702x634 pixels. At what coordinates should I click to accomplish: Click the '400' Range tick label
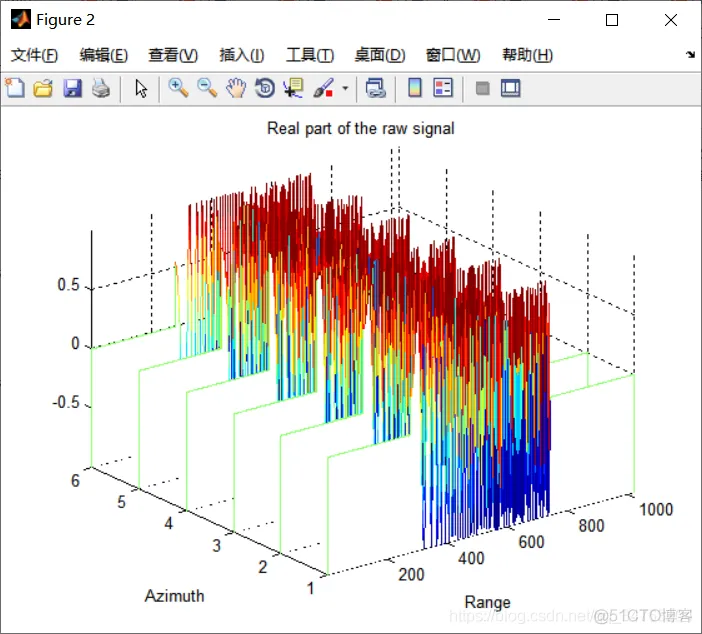[x=471, y=558]
